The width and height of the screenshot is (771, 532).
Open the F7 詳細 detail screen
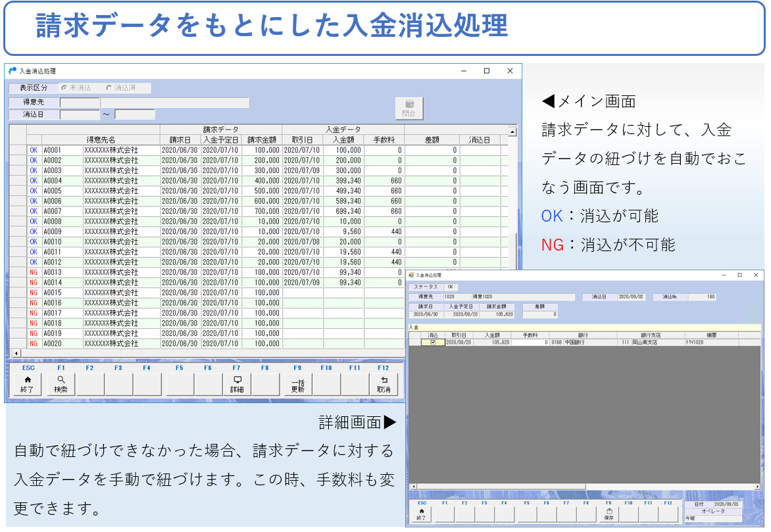pos(237,384)
